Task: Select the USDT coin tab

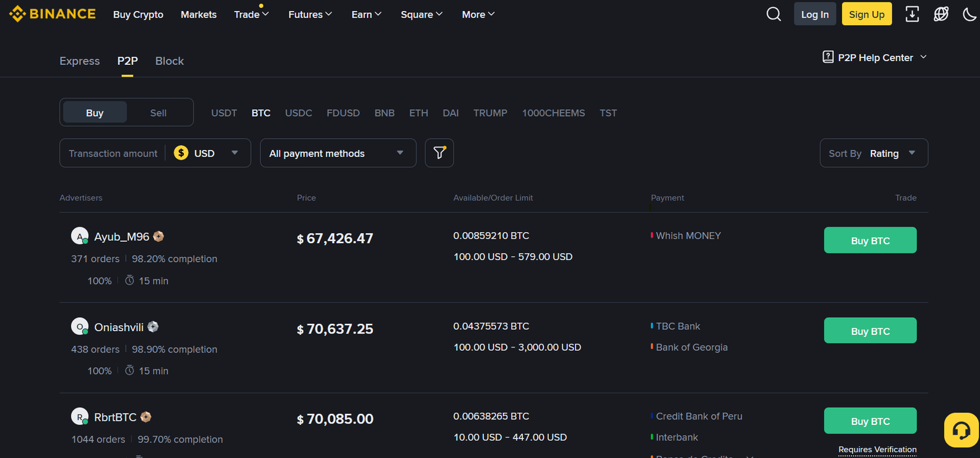Action: (x=224, y=113)
